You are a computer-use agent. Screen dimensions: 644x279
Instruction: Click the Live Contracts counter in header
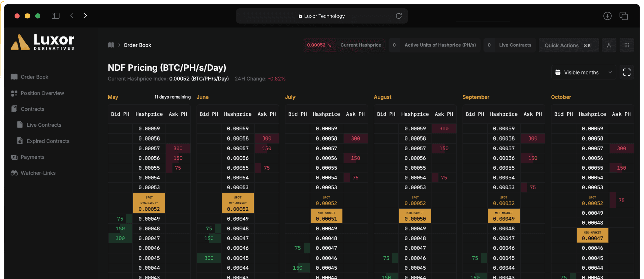(x=509, y=45)
